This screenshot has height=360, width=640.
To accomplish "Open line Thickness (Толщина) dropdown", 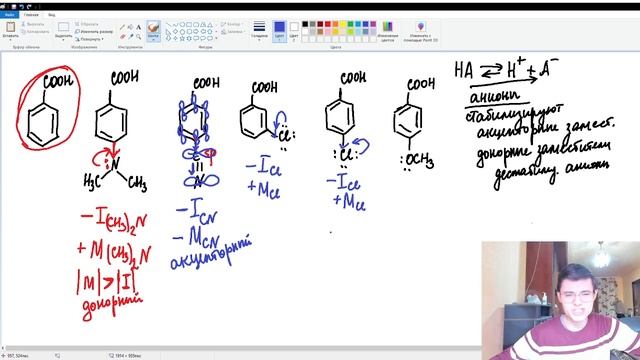I will click(259, 31).
